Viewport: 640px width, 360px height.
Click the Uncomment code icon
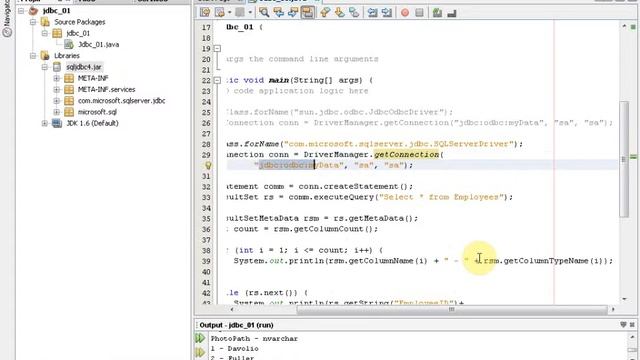pyautogui.click(x=452, y=13)
